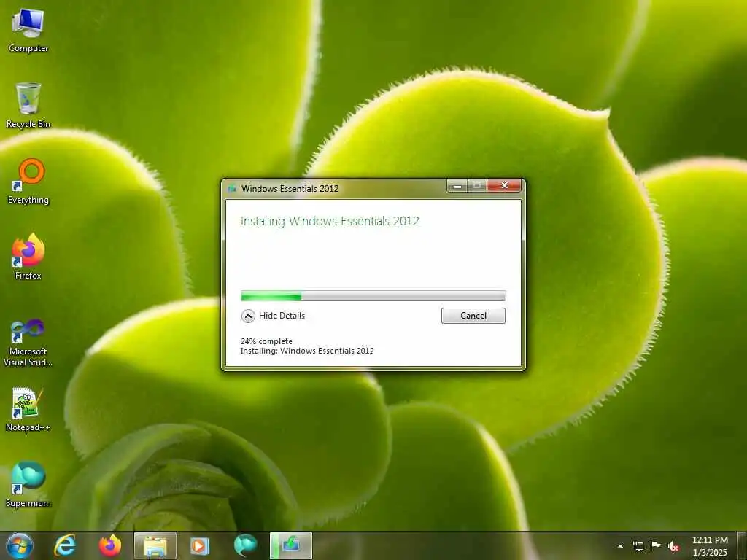Select the Everything search shortcut

click(28, 181)
